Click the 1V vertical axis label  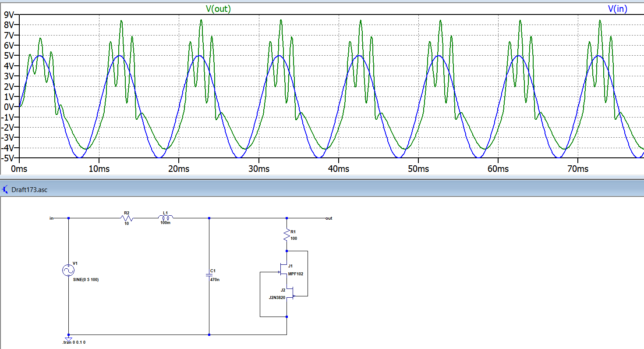pos(10,96)
